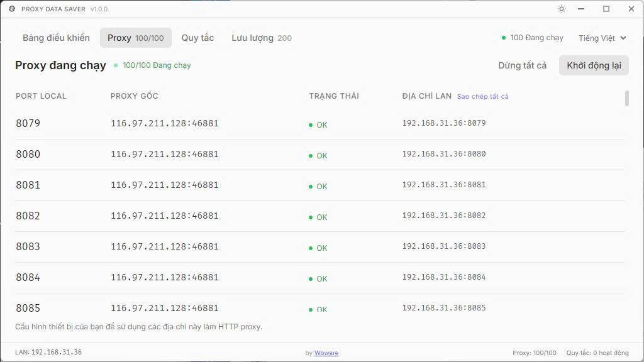Screen dimensions: 644x362
Task: Click LAN address 192.168.31.36:8080
Action: click(x=444, y=153)
